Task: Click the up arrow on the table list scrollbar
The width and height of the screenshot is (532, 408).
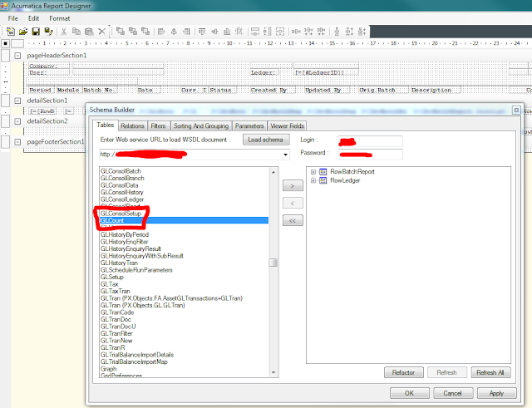Action: 273,172
